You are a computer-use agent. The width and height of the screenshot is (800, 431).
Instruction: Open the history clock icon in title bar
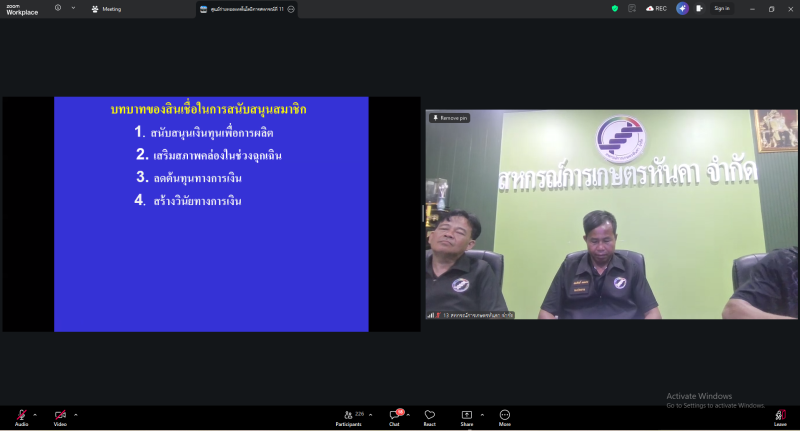[x=58, y=8]
